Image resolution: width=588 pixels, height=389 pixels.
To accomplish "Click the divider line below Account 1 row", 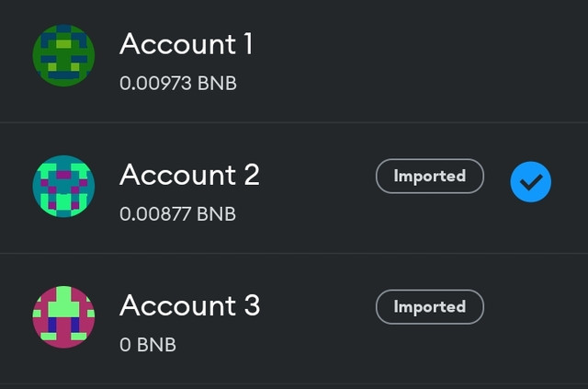I will tap(294, 122).
